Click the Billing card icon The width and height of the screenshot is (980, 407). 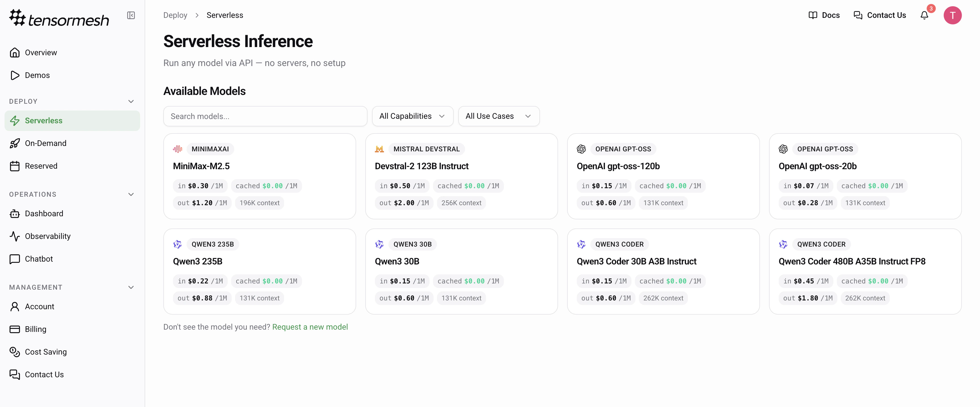pyautogui.click(x=15, y=329)
